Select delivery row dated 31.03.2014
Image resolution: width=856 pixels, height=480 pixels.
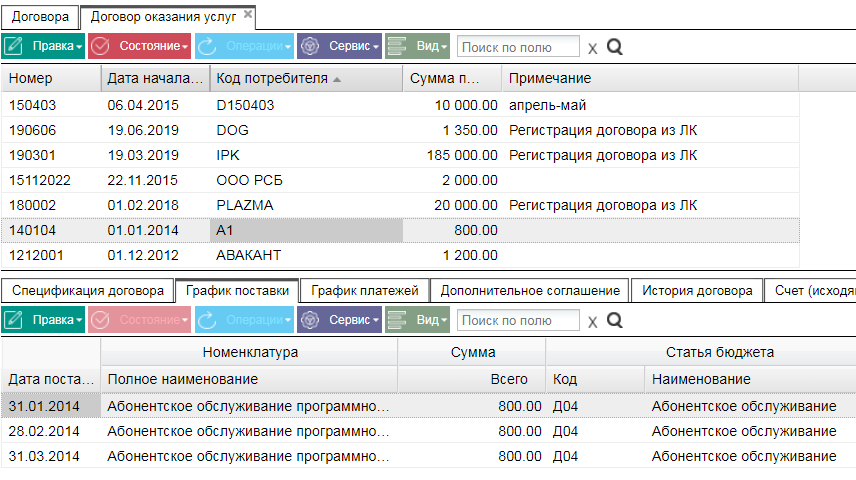[429, 456]
